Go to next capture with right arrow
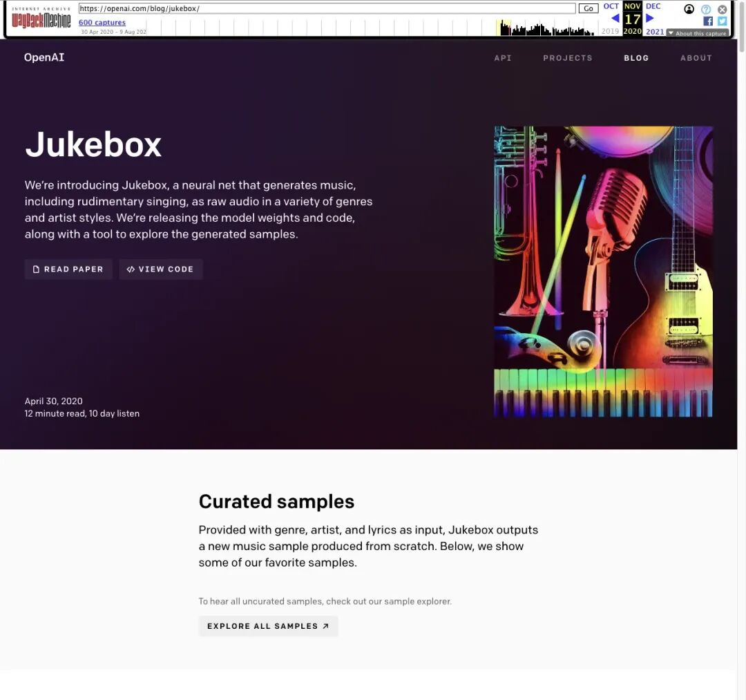This screenshot has width=746, height=700. point(650,19)
